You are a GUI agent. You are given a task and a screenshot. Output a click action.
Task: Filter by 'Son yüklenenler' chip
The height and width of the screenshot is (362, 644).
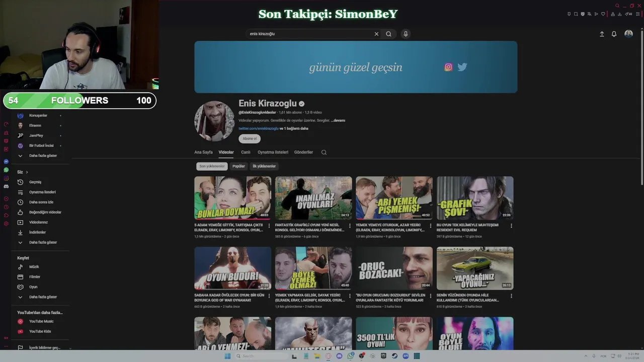212,166
